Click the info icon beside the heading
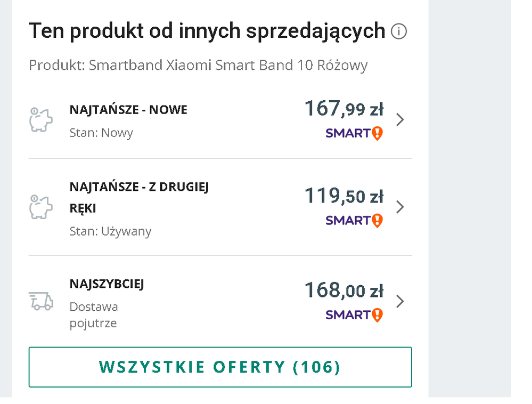The image size is (532, 404). (398, 32)
